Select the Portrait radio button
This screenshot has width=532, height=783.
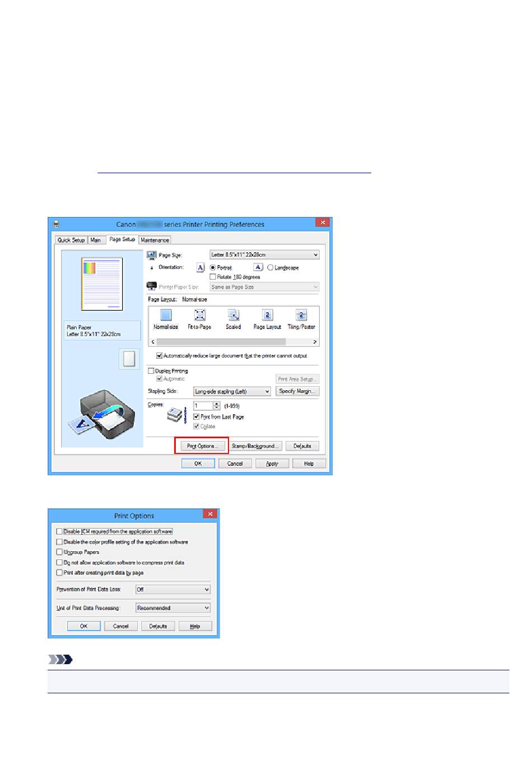pyautogui.click(x=213, y=268)
